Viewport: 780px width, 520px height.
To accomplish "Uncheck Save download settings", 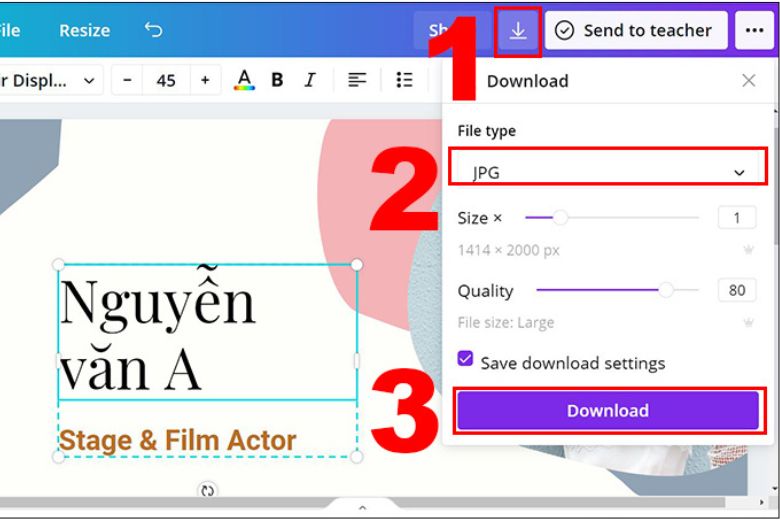I will point(466,360).
